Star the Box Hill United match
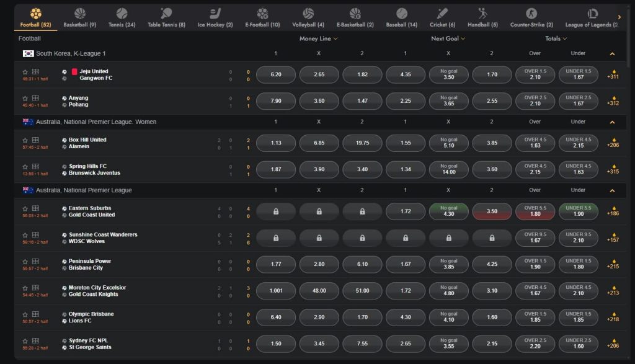The image size is (635, 364). pos(25,140)
